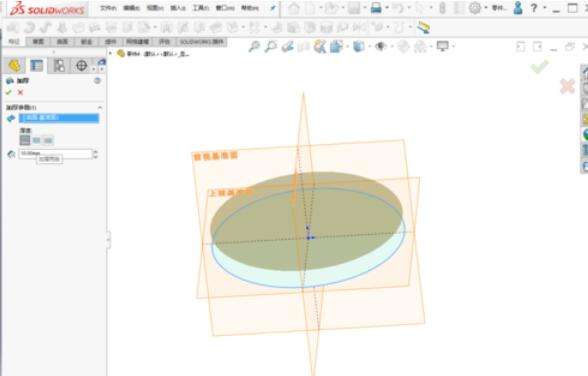Open the 文件 (File) menu

[108, 8]
